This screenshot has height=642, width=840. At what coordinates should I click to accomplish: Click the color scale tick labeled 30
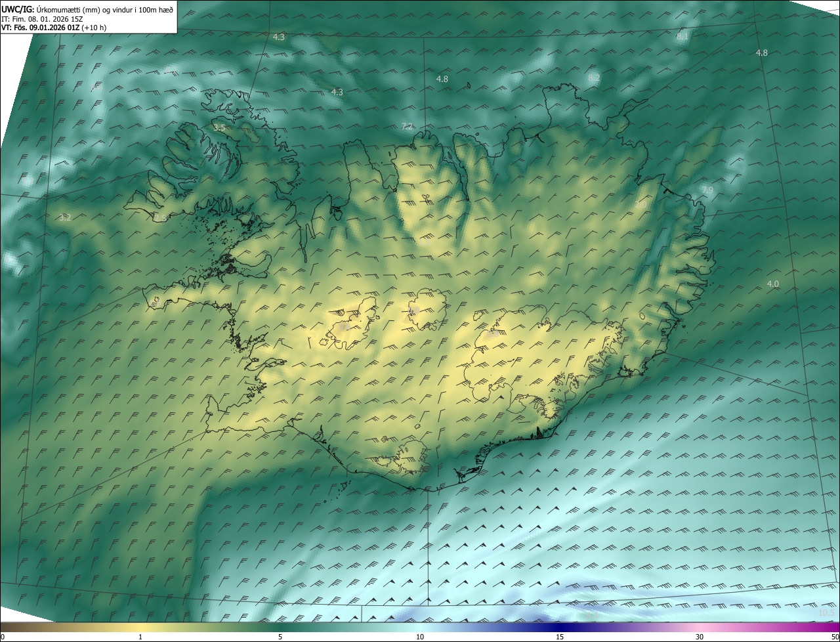pyautogui.click(x=700, y=637)
